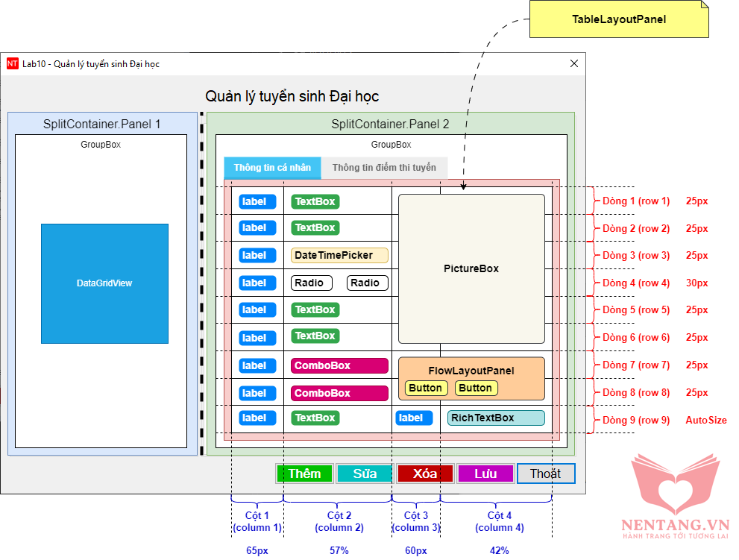Click the PictureBox image area

[471, 268]
